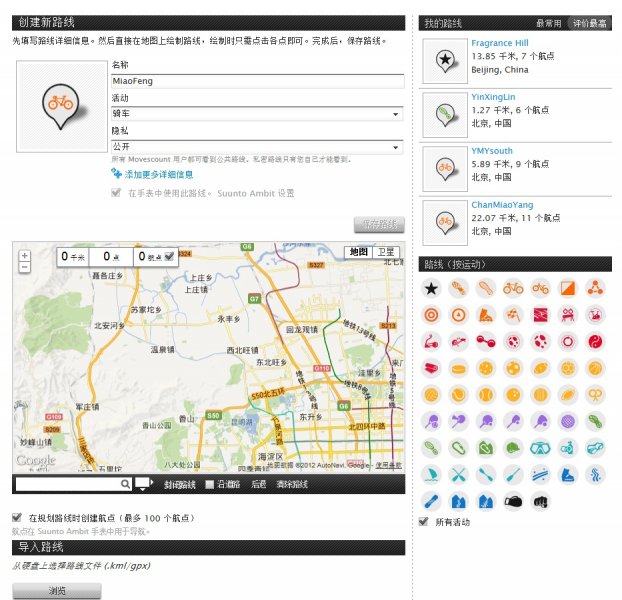Toggle create waypoints while planning route checkbox
The height and width of the screenshot is (600, 622).
(17, 517)
